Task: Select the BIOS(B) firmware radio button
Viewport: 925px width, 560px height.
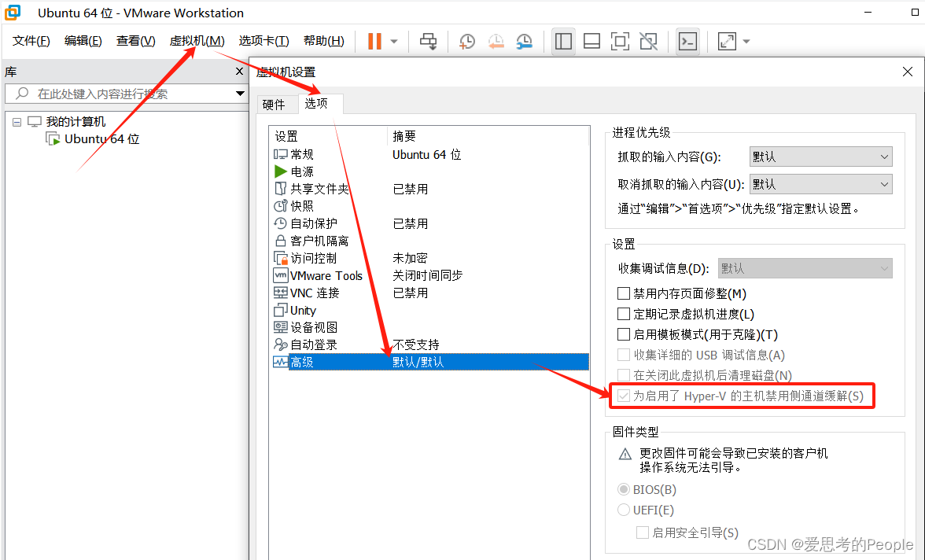Action: 624,490
